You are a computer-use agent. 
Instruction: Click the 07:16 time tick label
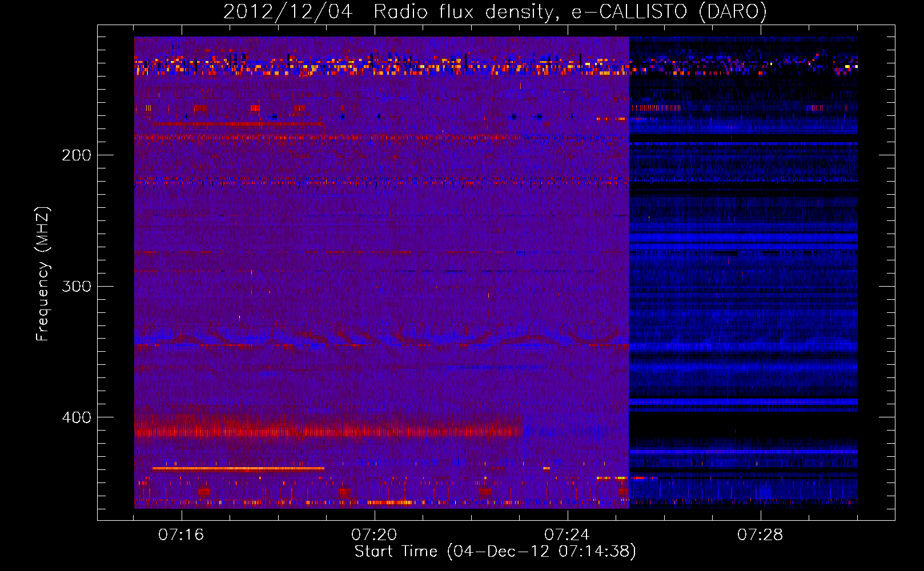point(181,534)
